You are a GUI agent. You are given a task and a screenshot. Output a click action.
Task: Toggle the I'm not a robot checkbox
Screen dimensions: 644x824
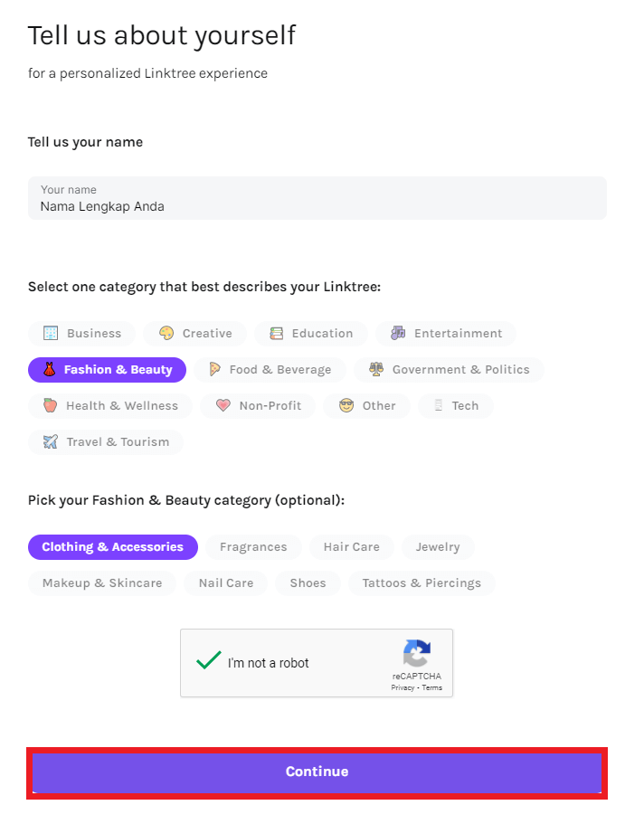[209, 660]
